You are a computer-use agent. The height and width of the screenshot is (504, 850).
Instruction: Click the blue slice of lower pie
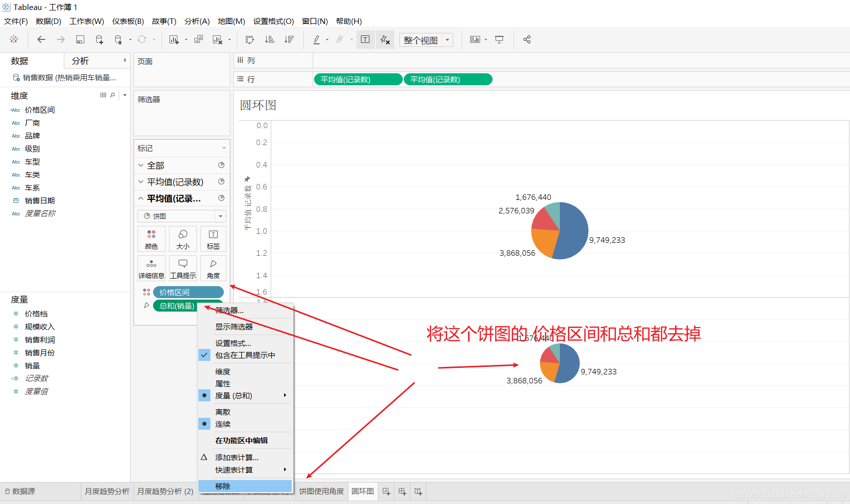pyautogui.click(x=569, y=364)
